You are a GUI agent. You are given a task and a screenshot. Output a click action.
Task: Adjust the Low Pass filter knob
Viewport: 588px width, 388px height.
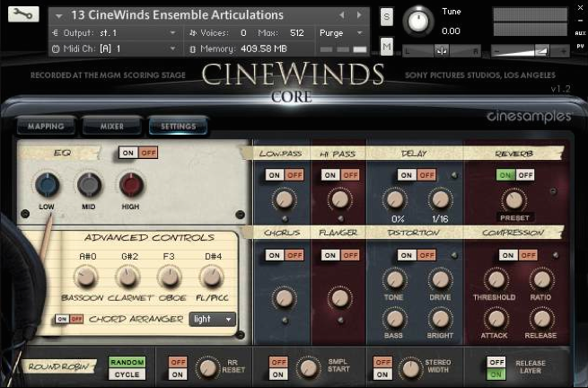click(x=284, y=199)
